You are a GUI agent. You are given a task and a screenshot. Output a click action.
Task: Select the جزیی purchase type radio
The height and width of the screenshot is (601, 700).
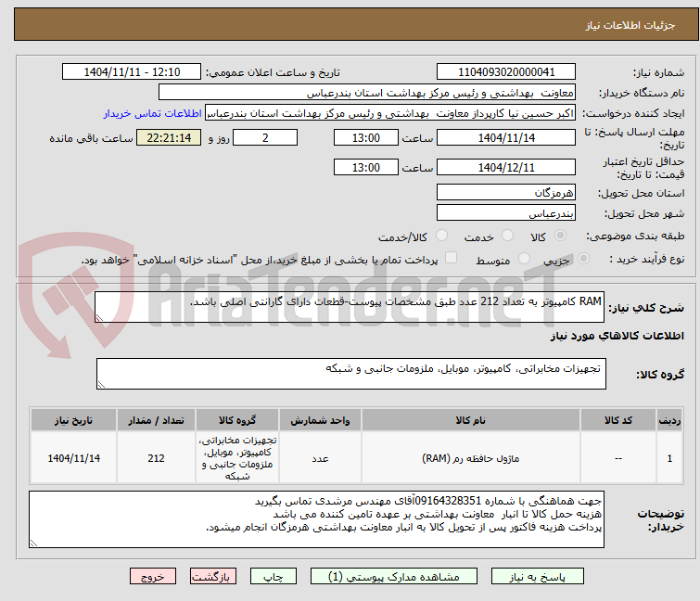pyautogui.click(x=583, y=259)
